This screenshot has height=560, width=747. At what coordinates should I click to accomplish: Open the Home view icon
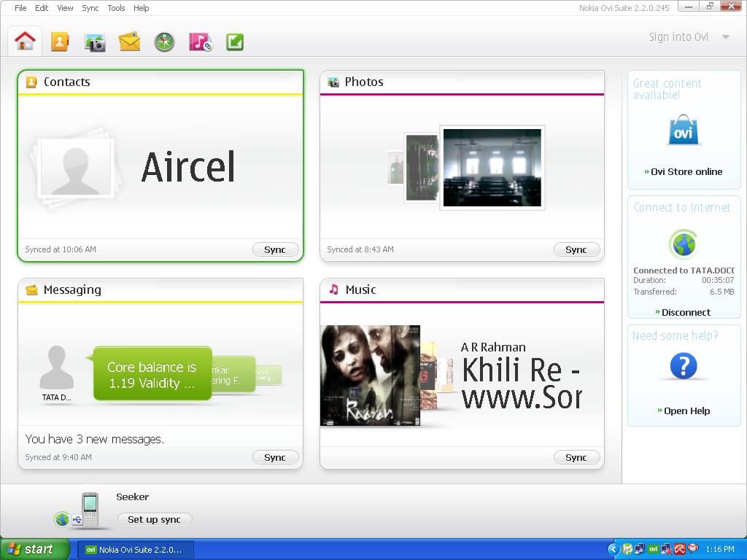[x=25, y=41]
